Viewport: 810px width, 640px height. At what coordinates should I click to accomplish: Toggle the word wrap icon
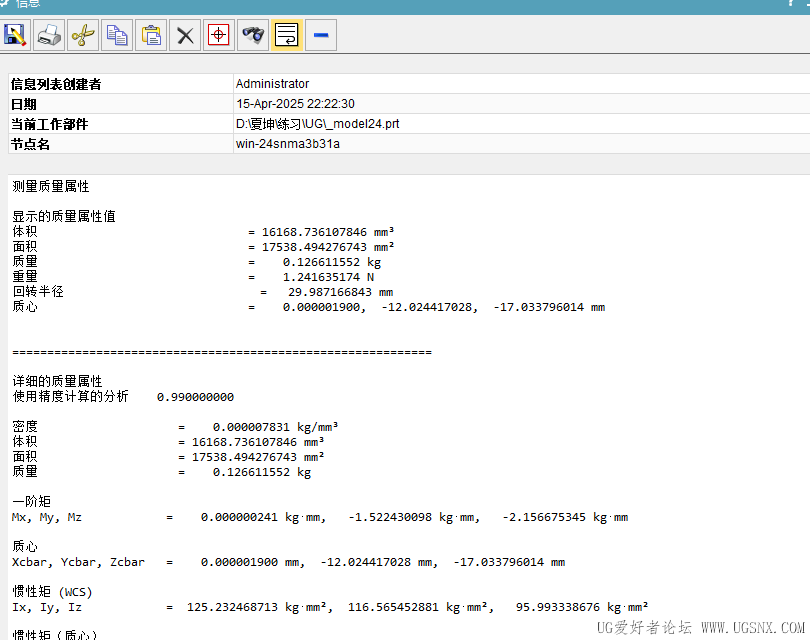pyautogui.click(x=287, y=35)
